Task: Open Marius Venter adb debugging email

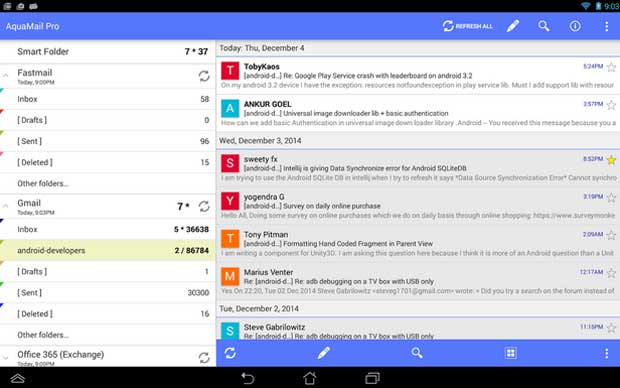Action: (418, 281)
